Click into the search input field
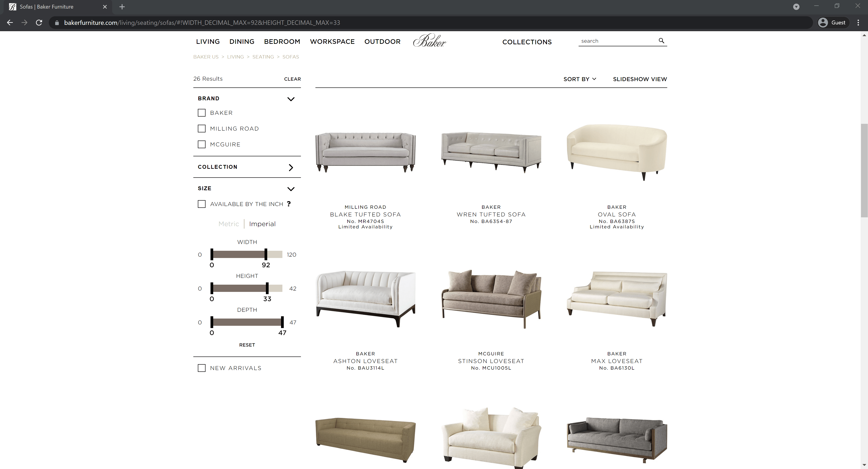 pos(618,41)
